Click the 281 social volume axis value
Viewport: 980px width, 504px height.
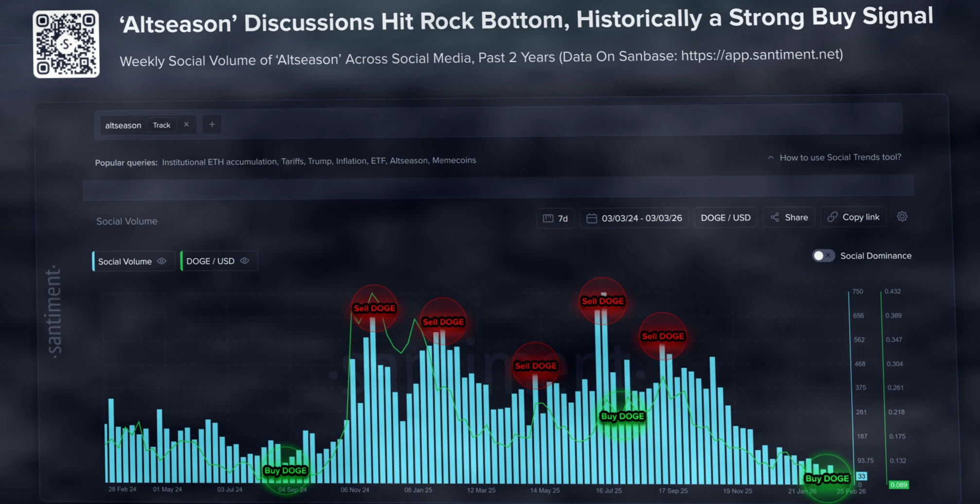[x=861, y=412]
